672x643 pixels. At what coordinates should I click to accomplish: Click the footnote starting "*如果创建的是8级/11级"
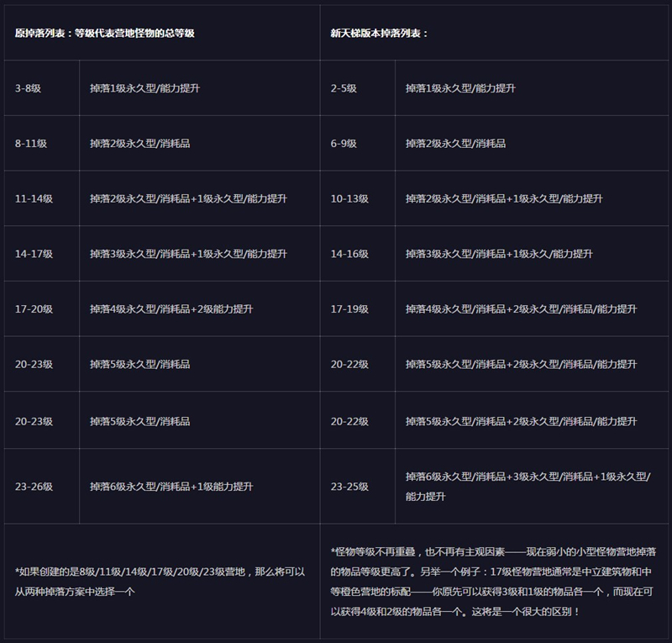pos(160,582)
